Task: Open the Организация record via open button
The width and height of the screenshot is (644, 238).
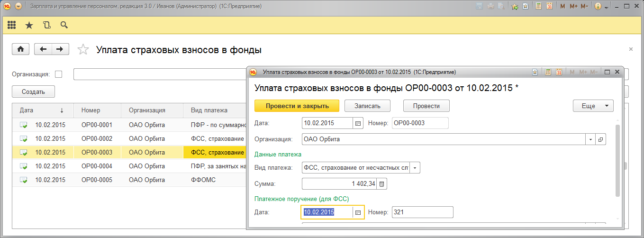Action: (600, 139)
